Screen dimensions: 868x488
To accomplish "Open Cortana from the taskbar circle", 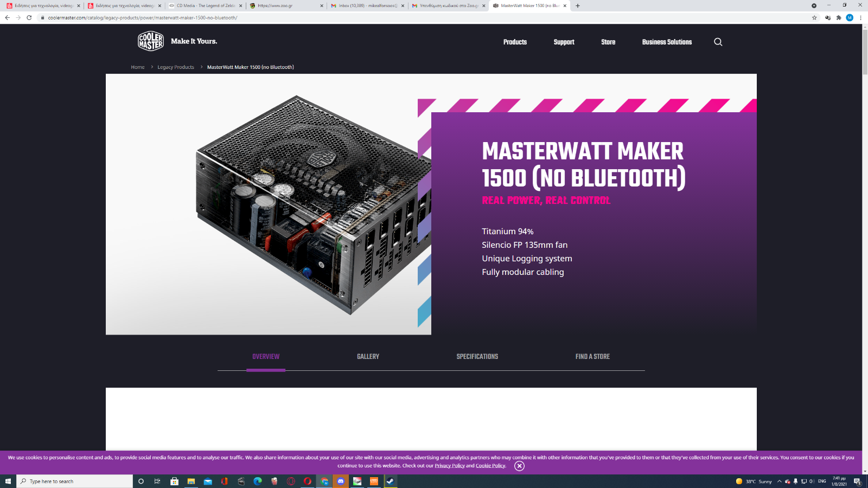I will (141, 481).
